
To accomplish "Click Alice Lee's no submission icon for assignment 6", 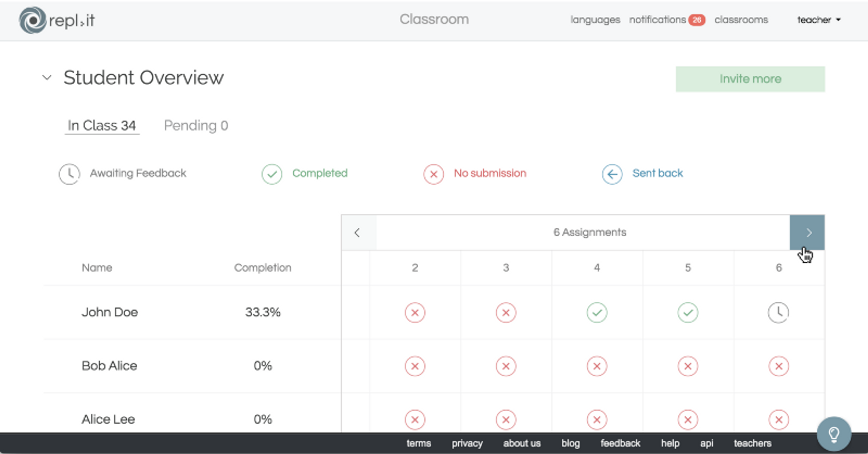I will [778, 420].
